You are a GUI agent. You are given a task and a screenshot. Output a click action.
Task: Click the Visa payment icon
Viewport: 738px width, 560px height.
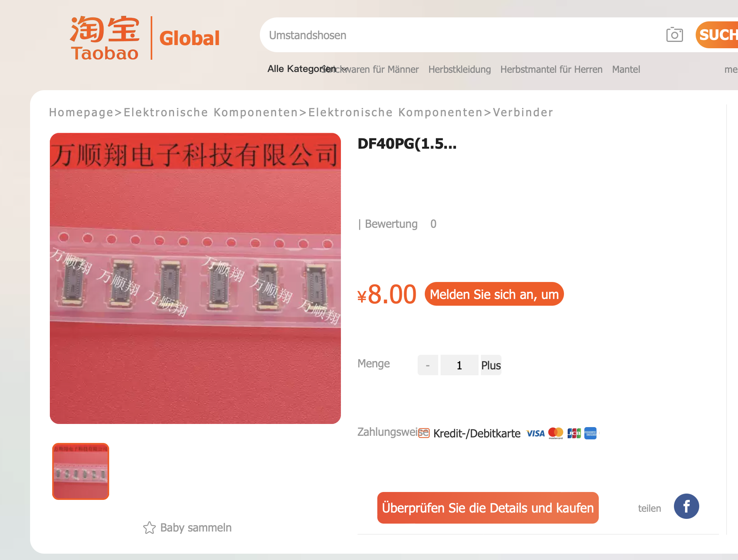pyautogui.click(x=536, y=433)
